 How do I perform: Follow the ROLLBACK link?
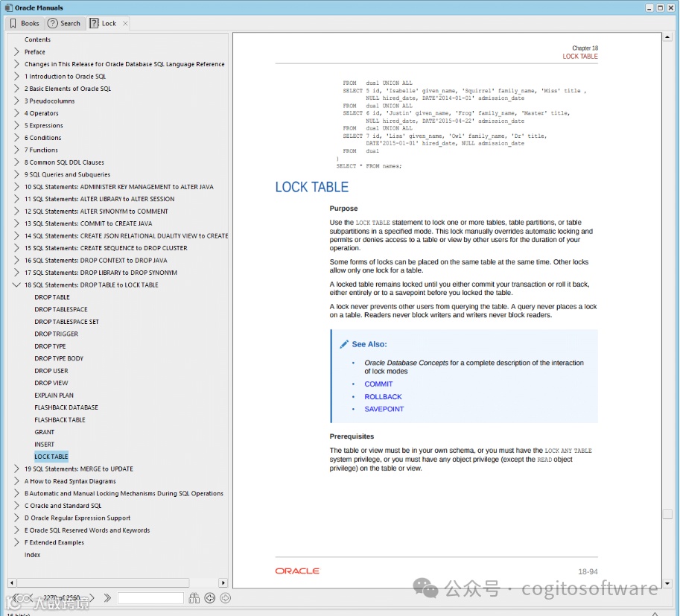click(383, 396)
